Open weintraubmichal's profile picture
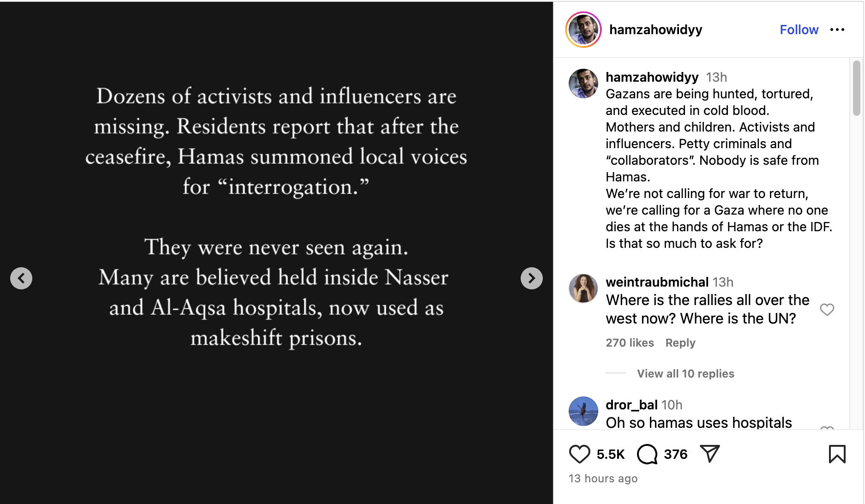Viewport: 865px width, 504px height. click(x=583, y=288)
